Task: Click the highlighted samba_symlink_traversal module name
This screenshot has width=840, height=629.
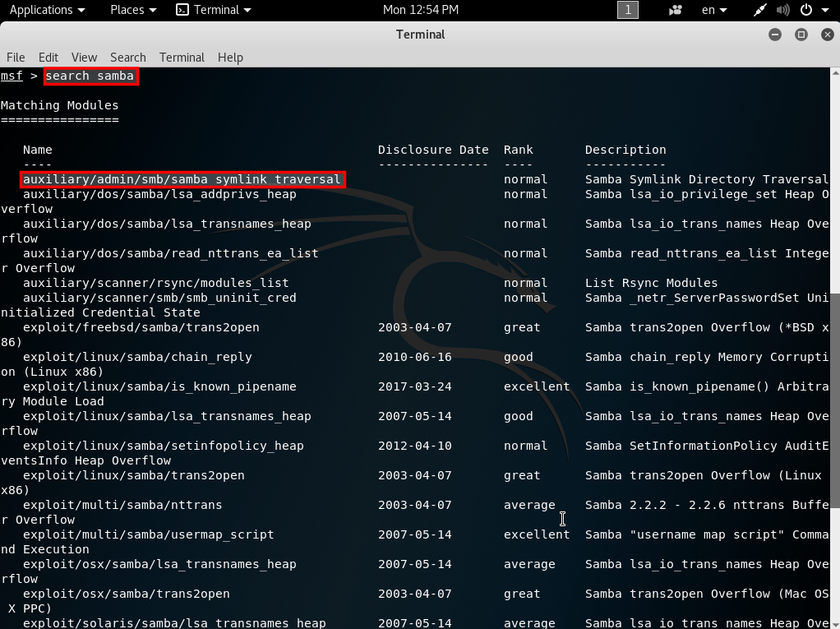Action: point(182,179)
